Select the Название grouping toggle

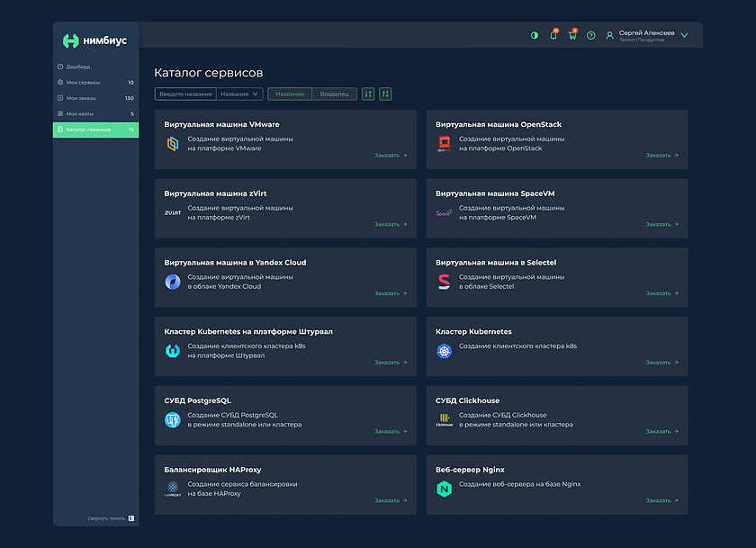pyautogui.click(x=290, y=94)
